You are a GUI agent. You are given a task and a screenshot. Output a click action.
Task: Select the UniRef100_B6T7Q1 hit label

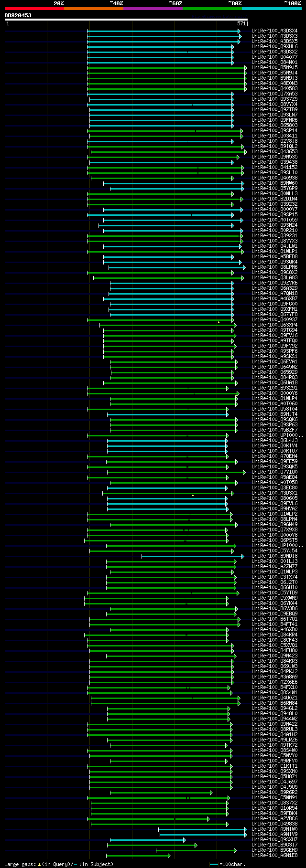tap(274, 619)
